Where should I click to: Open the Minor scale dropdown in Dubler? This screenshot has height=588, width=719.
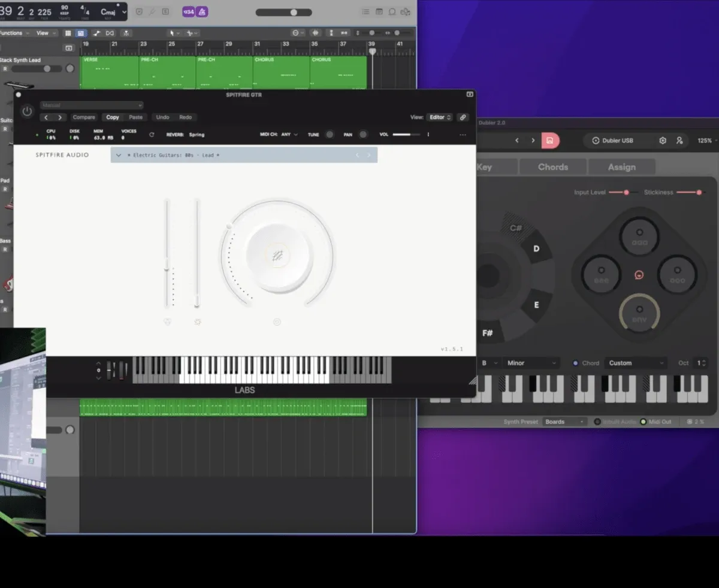pos(531,363)
